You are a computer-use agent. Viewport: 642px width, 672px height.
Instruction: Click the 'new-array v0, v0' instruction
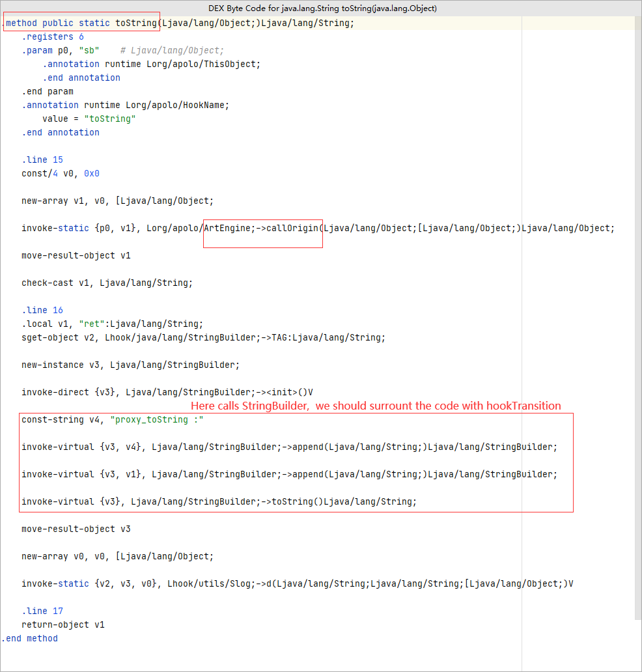pos(117,557)
